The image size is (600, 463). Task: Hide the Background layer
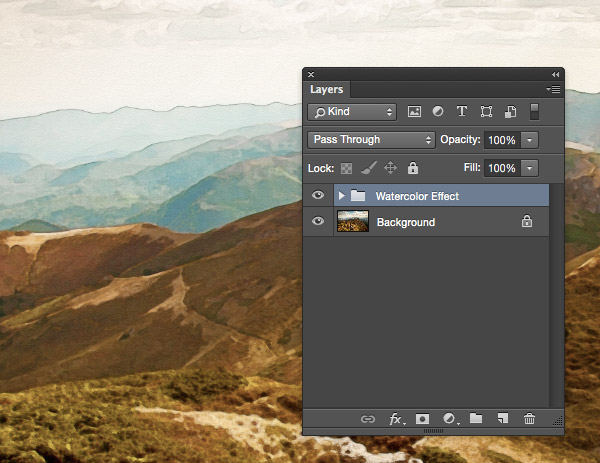318,221
